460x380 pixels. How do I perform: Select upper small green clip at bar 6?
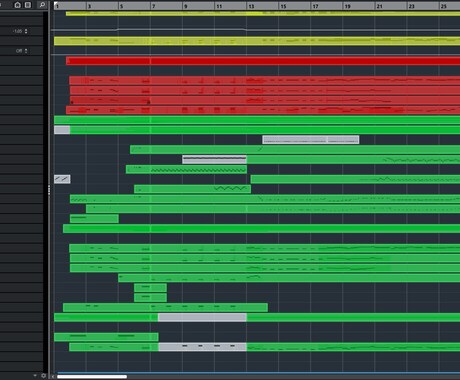tap(150, 287)
